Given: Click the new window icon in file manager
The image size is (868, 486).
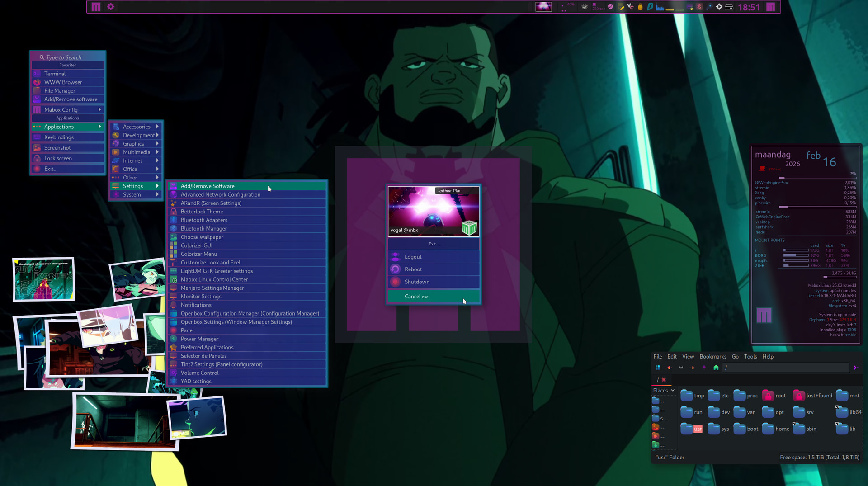Looking at the screenshot, I should pos(658,368).
